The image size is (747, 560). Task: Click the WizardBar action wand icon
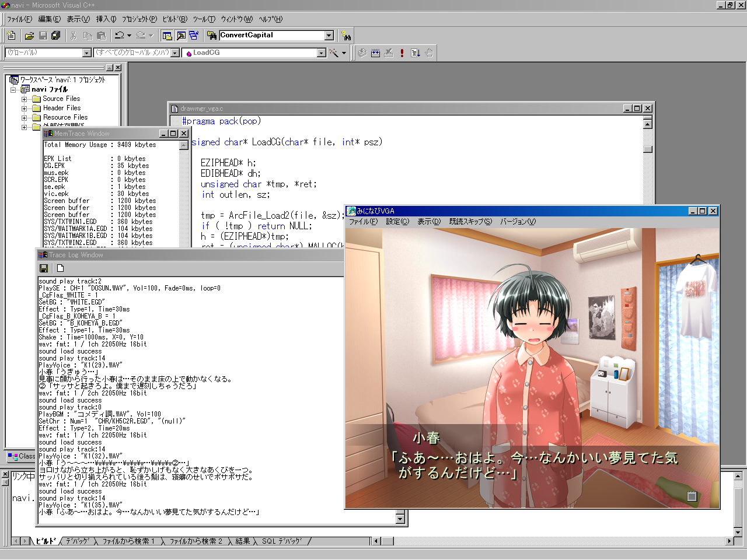point(334,53)
